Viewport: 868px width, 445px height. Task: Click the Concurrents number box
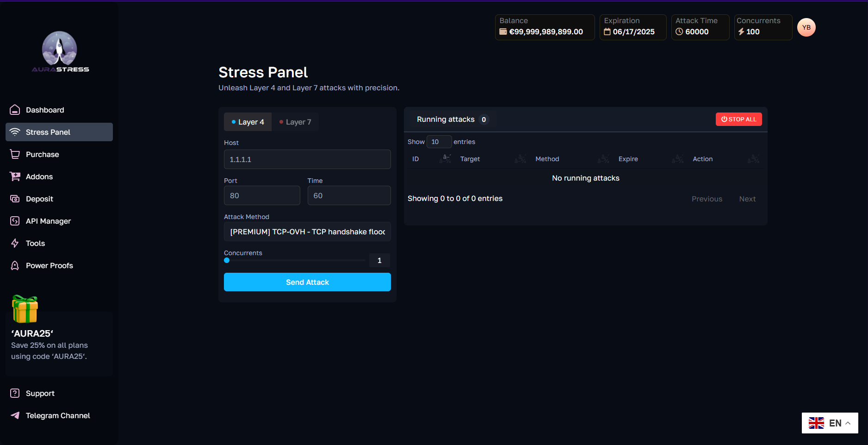379,260
